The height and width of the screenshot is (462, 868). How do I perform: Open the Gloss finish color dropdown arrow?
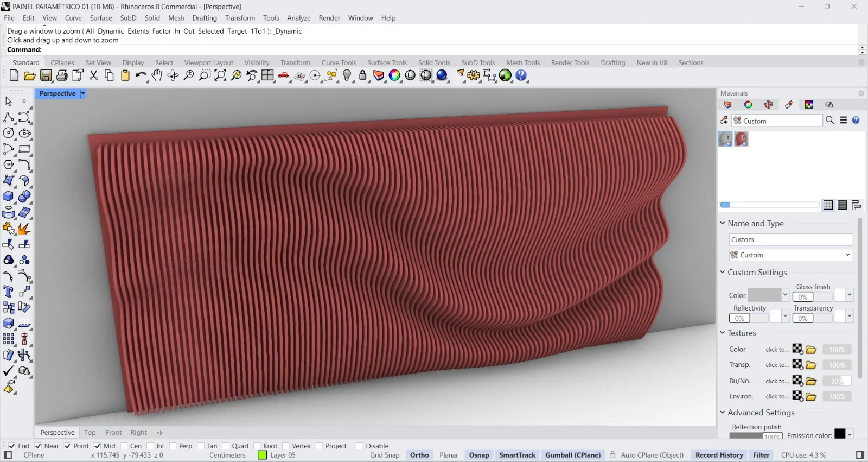pyautogui.click(x=850, y=295)
